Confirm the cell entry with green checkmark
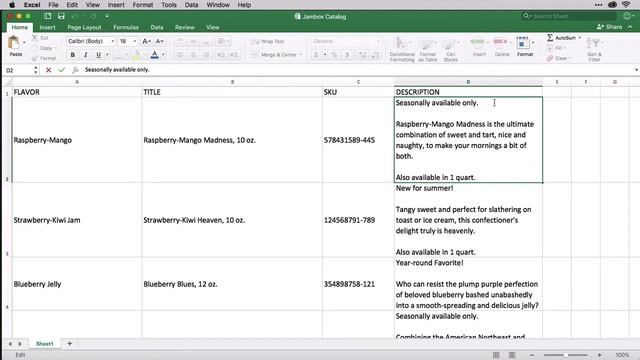Screen dimensions: 640x360 62,70
